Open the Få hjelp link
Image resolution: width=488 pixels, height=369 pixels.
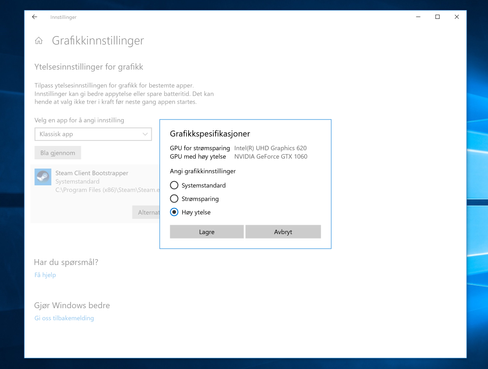click(x=45, y=275)
